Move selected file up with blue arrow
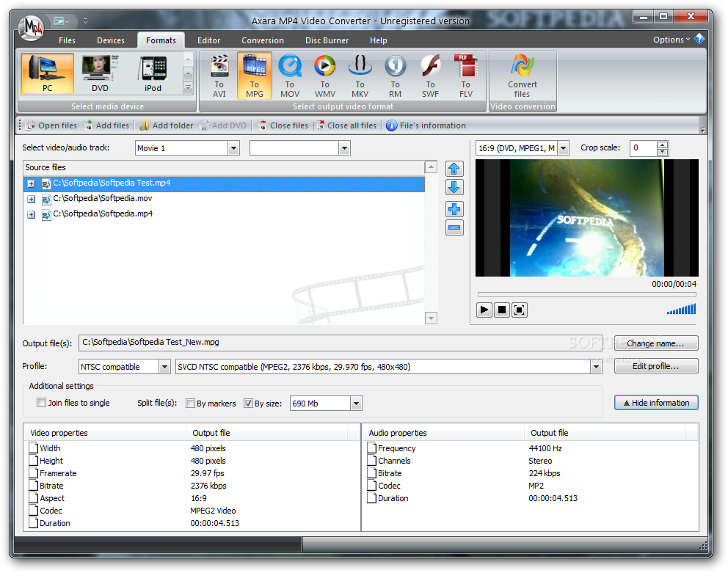Image resolution: width=728 pixels, height=573 pixels. (454, 169)
